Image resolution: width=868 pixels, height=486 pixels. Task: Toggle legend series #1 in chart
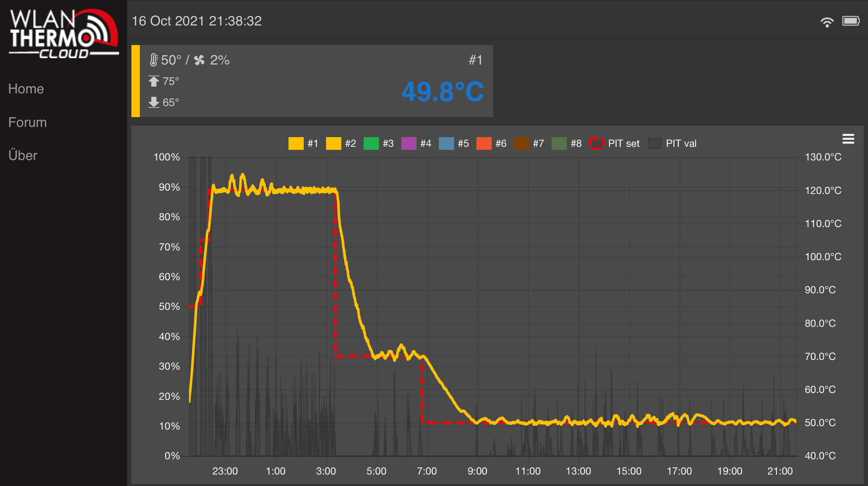(x=303, y=144)
